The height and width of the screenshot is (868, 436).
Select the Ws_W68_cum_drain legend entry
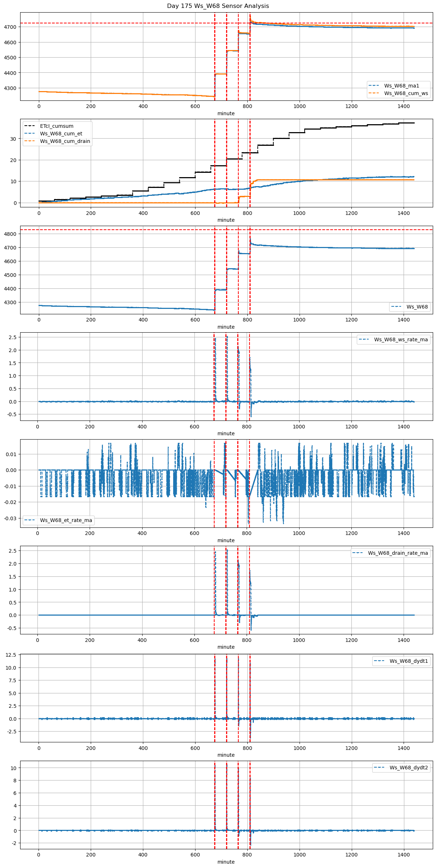pos(65,141)
